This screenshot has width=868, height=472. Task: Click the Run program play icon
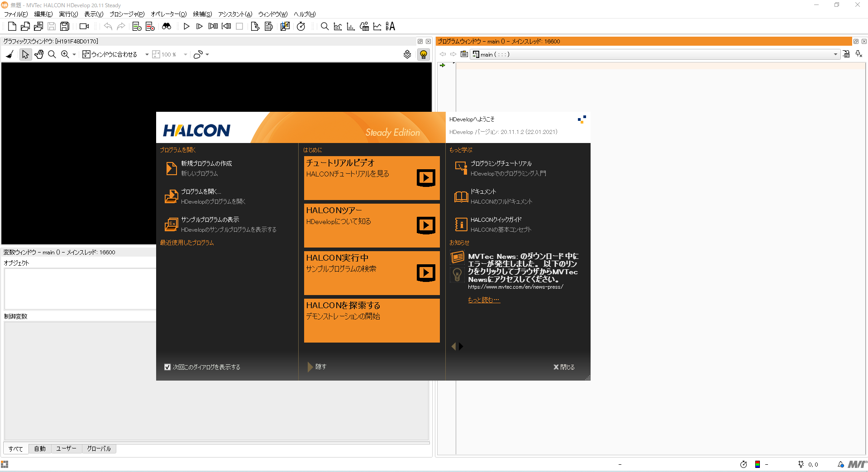tap(186, 26)
